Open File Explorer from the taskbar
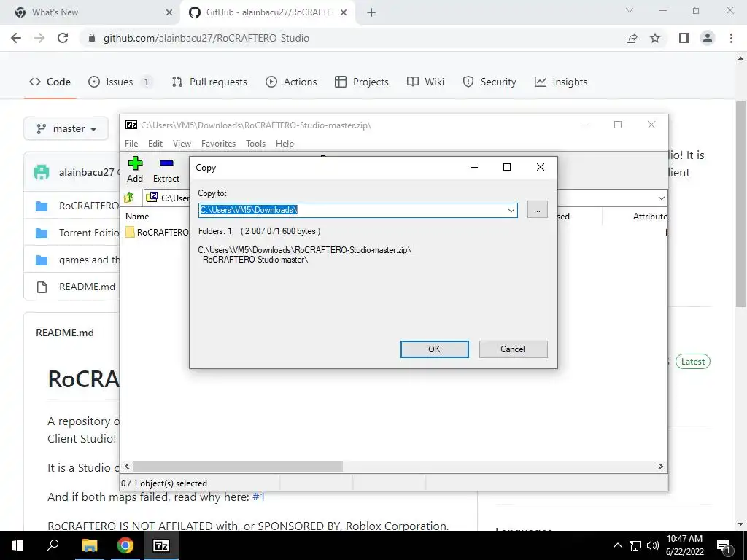This screenshot has height=560, width=747. pyautogui.click(x=89, y=545)
